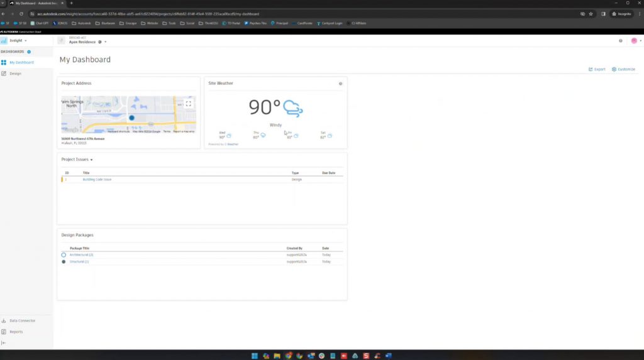Collapse the left sidebar with arrow icon
Screen dimensions: 644x360
pyautogui.click(x=4, y=343)
